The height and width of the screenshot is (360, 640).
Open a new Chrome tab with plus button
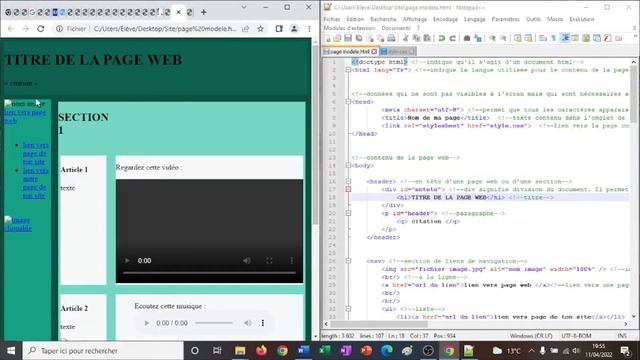click(x=204, y=12)
